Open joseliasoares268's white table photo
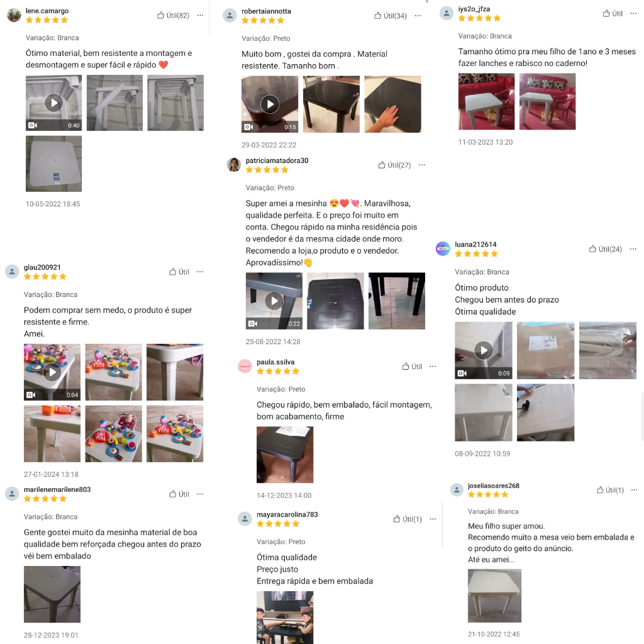Screen dimensions: 644x644 (x=494, y=596)
